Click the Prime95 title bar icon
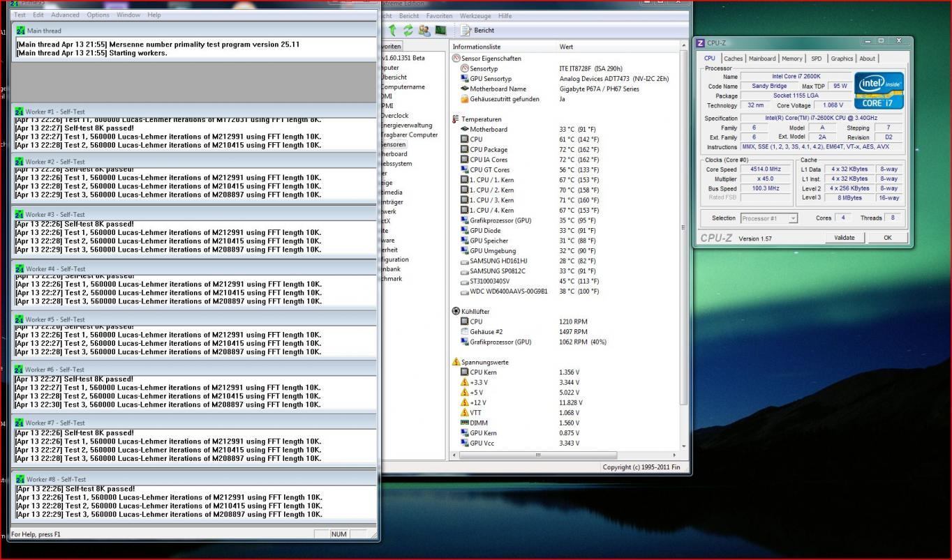Image resolution: width=952 pixels, height=560 pixels. (15, 3)
